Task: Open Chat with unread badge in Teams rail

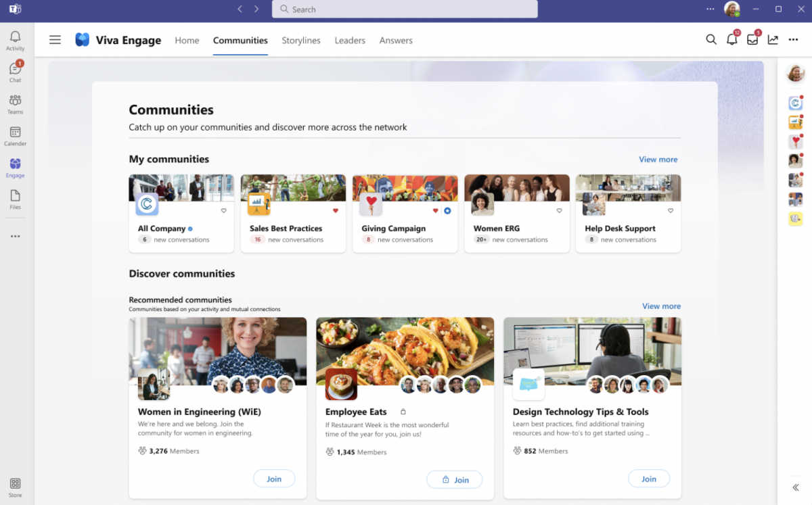Action: click(15, 70)
